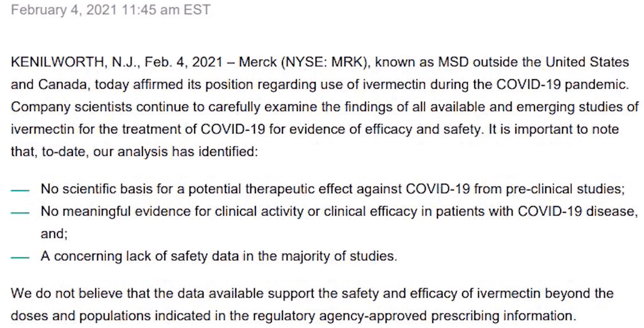Click the 'No scientific basis' bullet text
644x328 pixels.
click(333, 189)
